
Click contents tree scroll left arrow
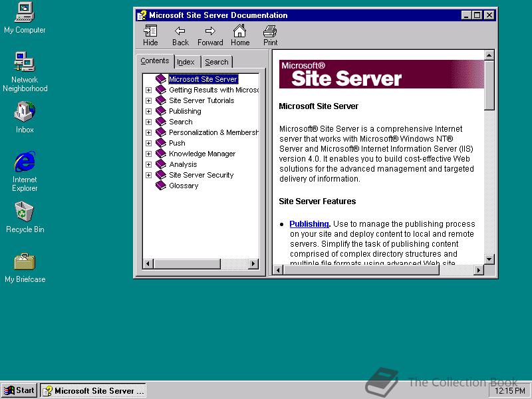[x=148, y=263]
